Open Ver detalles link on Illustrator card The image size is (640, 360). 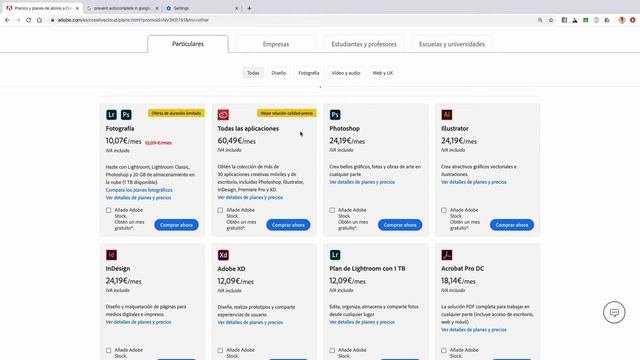474,182
